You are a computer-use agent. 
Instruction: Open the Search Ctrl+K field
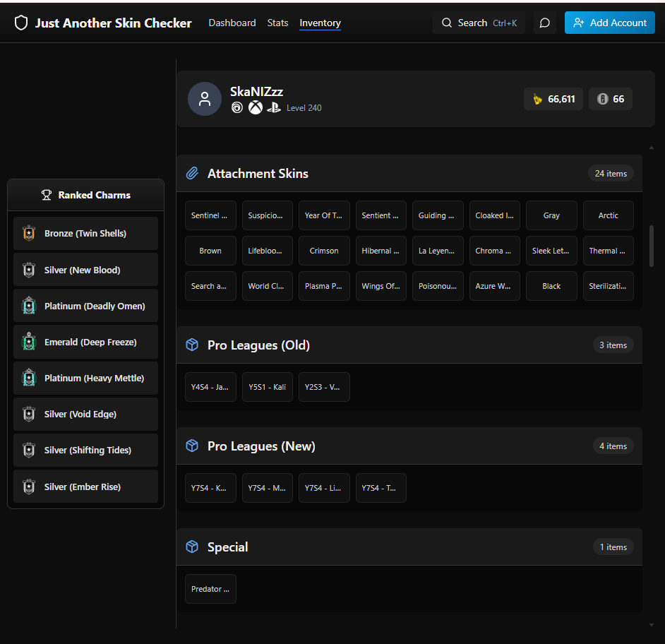pyautogui.click(x=479, y=23)
